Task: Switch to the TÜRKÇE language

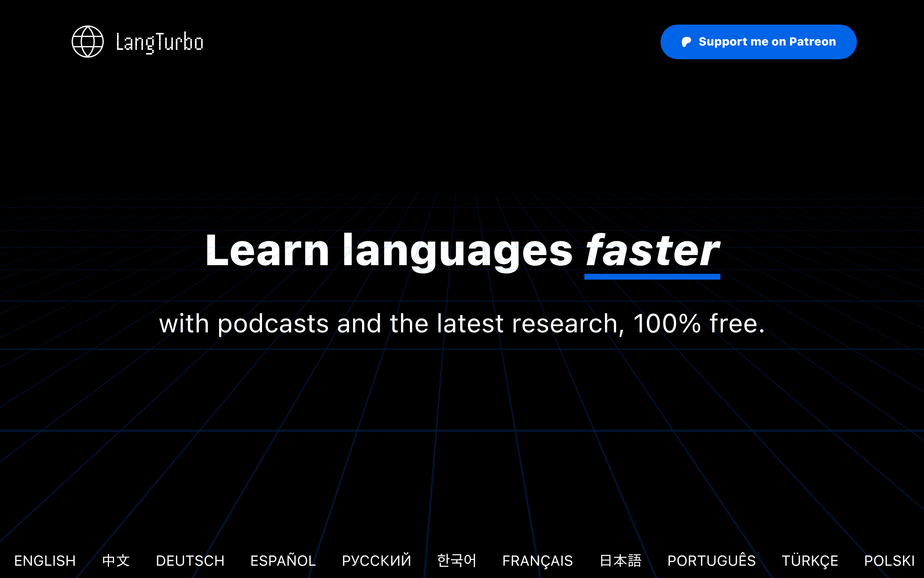Action: pos(810,561)
